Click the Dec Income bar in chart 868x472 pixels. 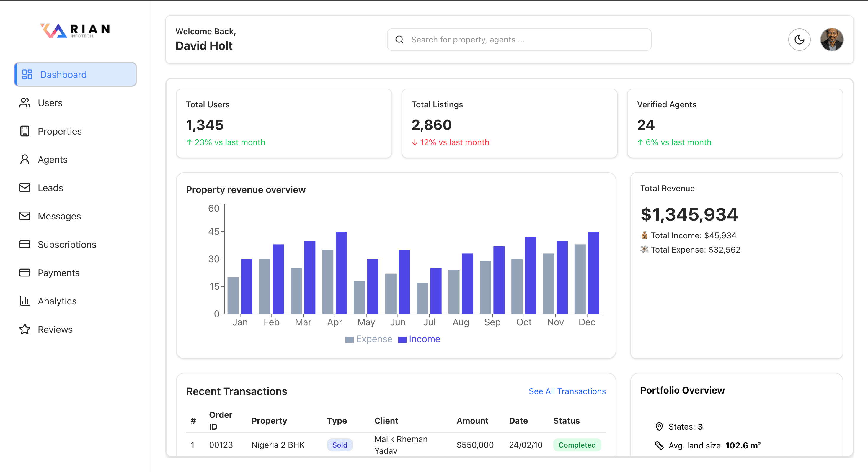click(593, 273)
